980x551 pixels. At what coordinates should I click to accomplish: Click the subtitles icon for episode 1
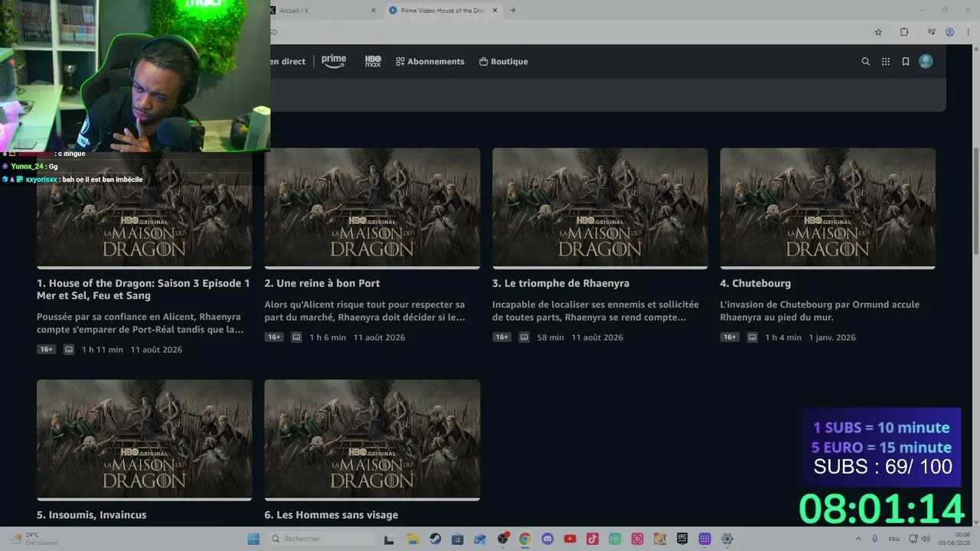(x=69, y=350)
